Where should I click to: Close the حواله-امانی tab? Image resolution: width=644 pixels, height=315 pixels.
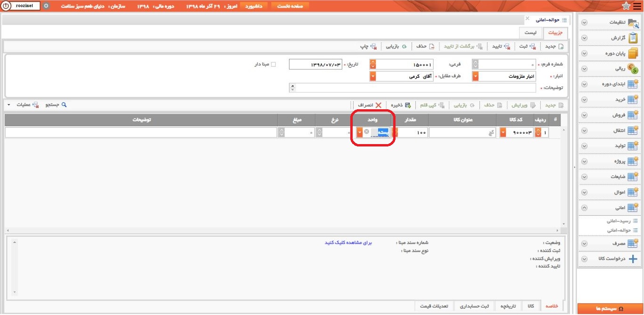[527, 18]
